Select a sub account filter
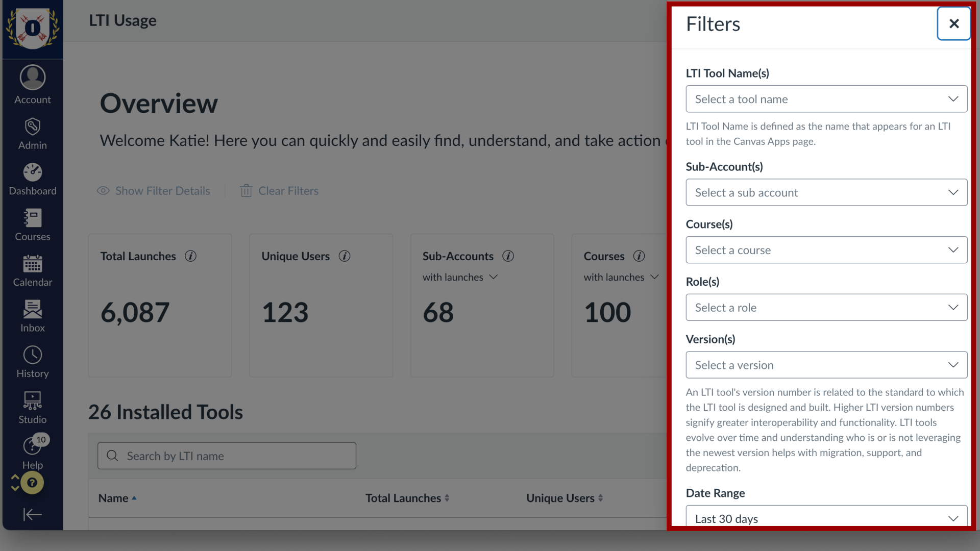 click(x=826, y=192)
